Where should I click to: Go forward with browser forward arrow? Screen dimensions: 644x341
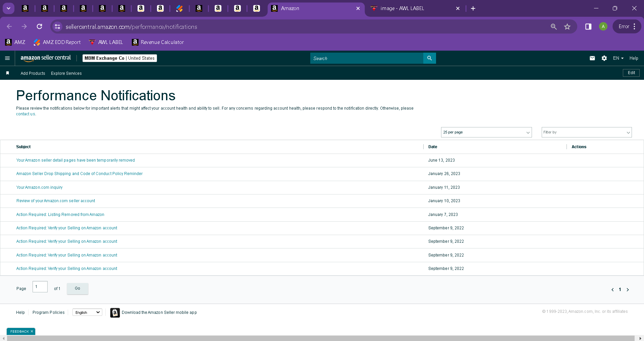coord(24,26)
